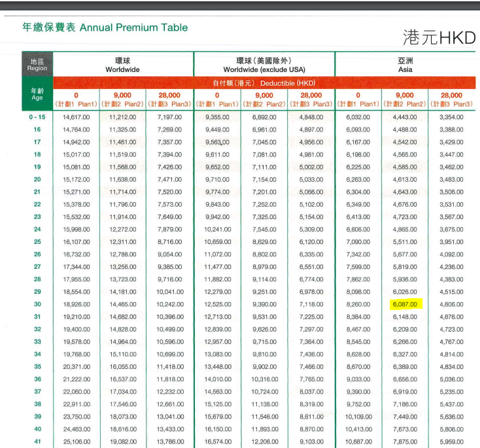Click the value 11,072.00

tap(217, 254)
